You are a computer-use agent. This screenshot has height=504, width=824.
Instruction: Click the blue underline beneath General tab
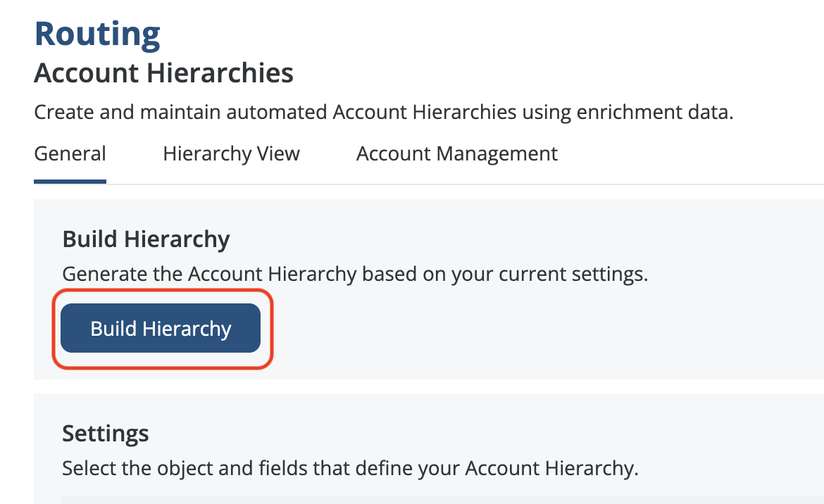70,182
